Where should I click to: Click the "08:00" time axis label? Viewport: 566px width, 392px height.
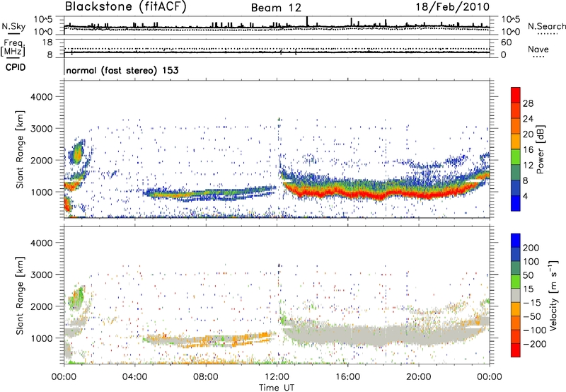click(x=206, y=377)
